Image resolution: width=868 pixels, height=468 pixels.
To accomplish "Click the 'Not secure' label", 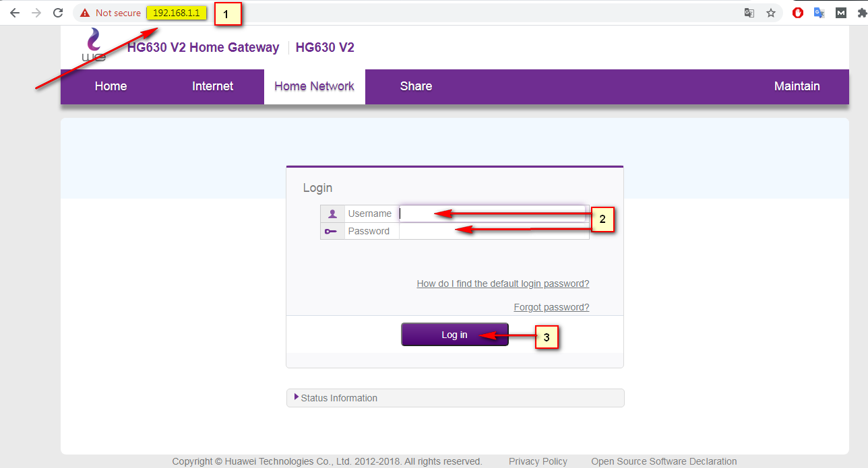I will (118, 13).
